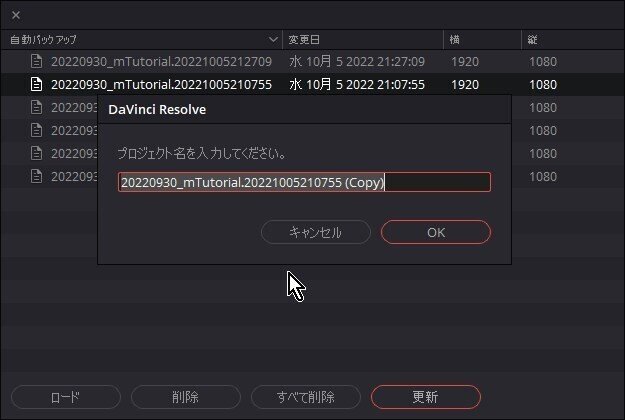
Task: Load the backup with ロード button
Action: [66, 397]
